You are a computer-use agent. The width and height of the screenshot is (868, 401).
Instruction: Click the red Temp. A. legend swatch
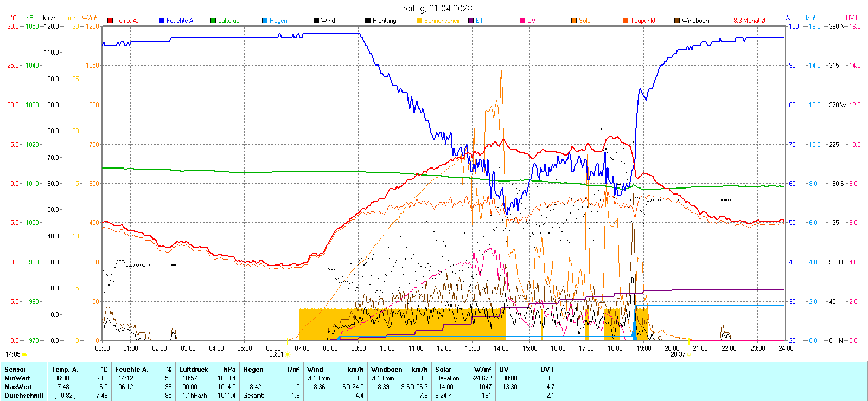110,21
